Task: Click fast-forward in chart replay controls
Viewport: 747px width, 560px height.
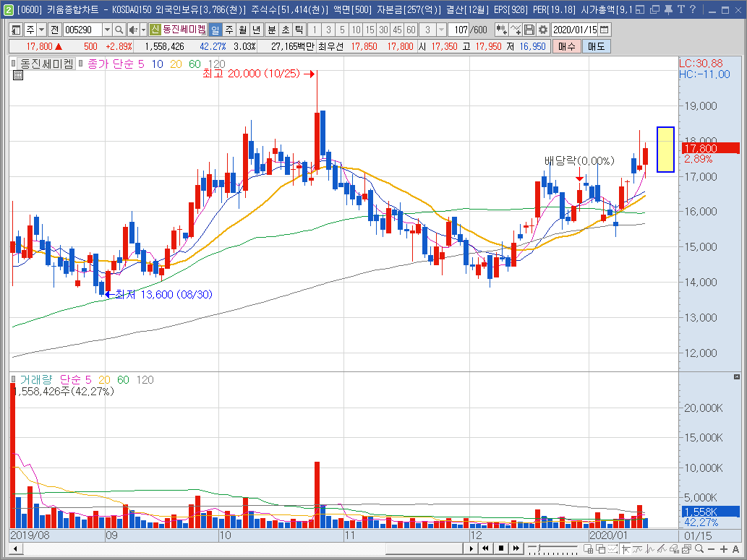Action: pyautogui.click(x=516, y=548)
